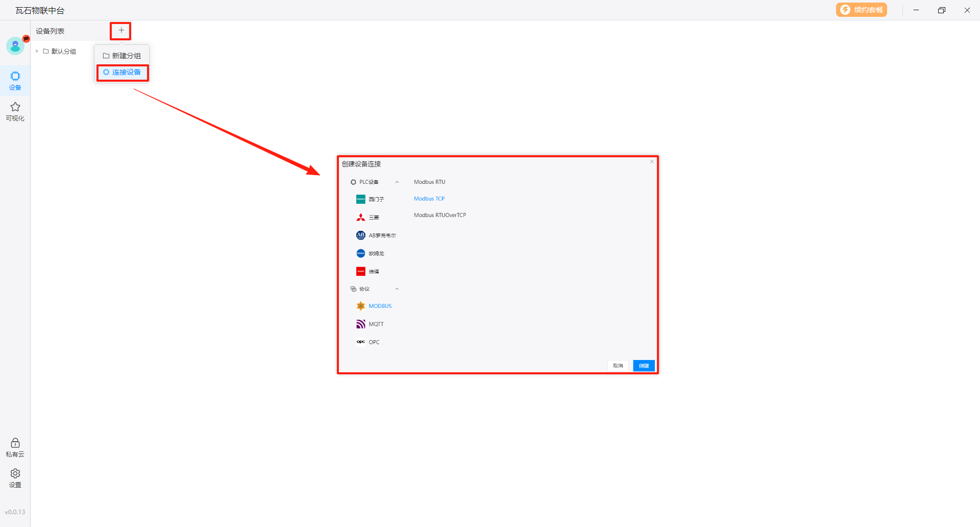Choose AB罗克韦尔 in the device list
Image resolution: width=980 pixels, height=527 pixels.
coord(382,235)
